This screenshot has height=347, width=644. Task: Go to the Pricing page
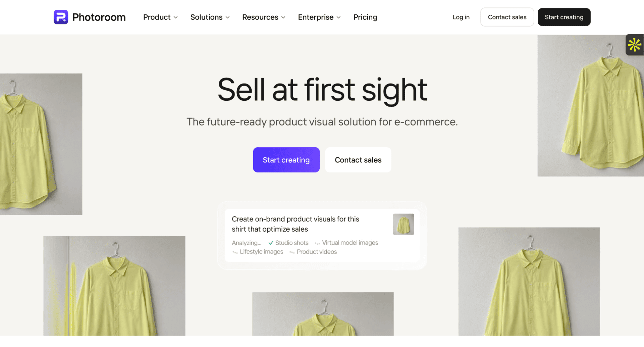point(365,17)
